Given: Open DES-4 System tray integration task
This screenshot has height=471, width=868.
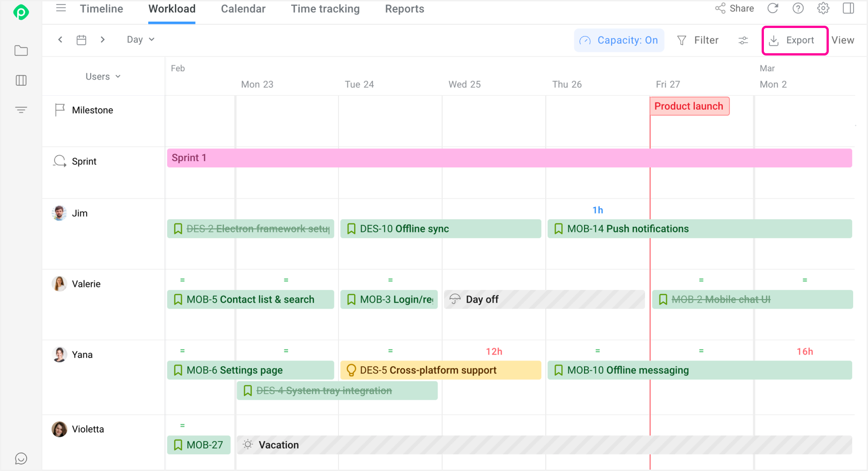Looking at the screenshot, I should [337, 391].
